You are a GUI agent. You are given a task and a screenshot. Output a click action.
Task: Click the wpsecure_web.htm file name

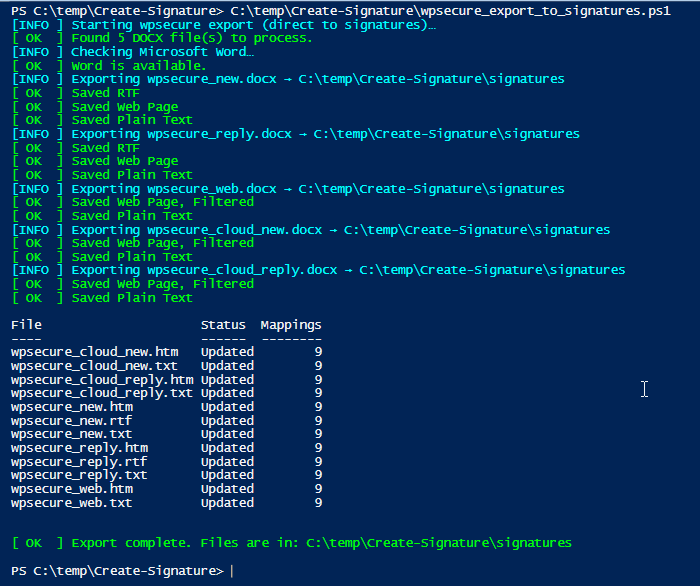72,489
